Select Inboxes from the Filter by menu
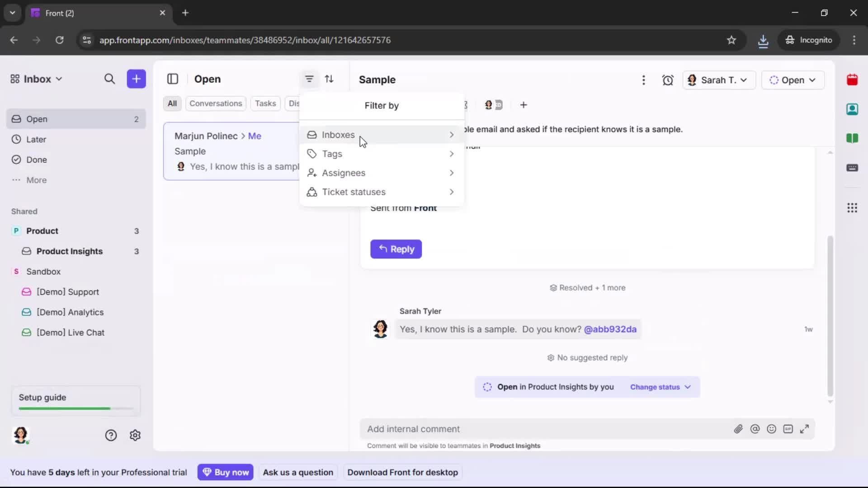Screen dimensions: 868x488 [339, 135]
